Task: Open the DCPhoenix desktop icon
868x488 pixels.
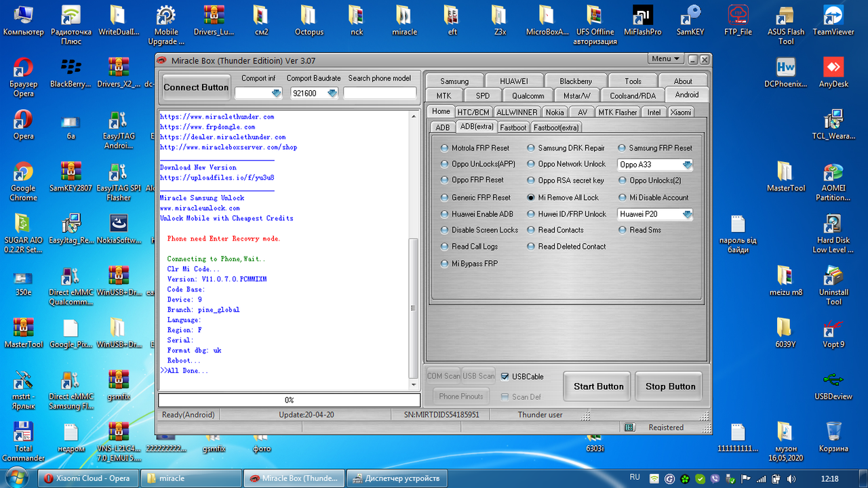Action: point(786,73)
